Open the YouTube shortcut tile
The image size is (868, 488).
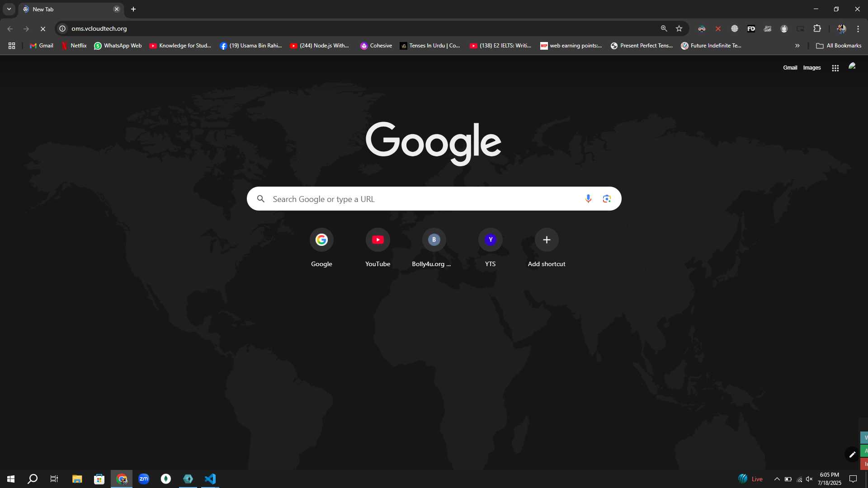(x=378, y=248)
